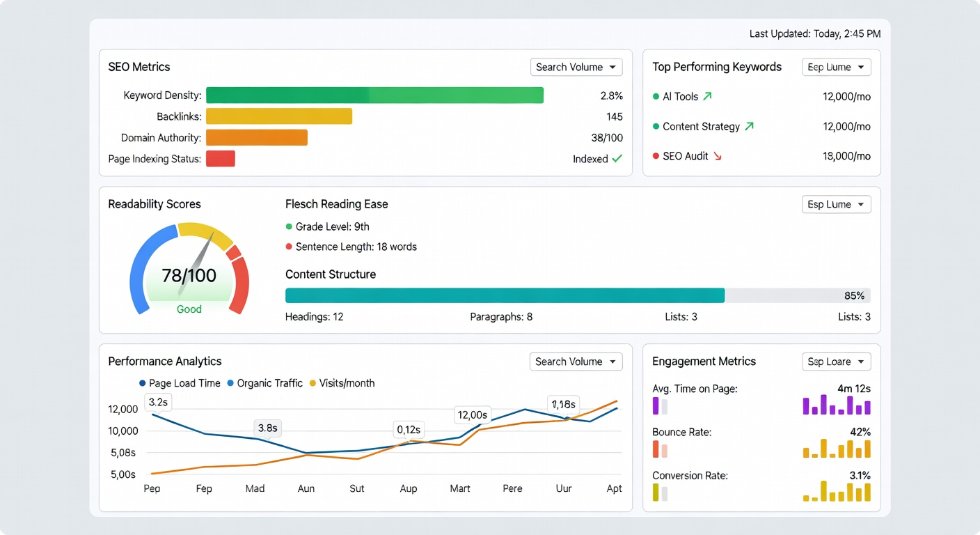
Task: Click the yellow Conversion Rate sparkline chart
Action: (x=837, y=491)
